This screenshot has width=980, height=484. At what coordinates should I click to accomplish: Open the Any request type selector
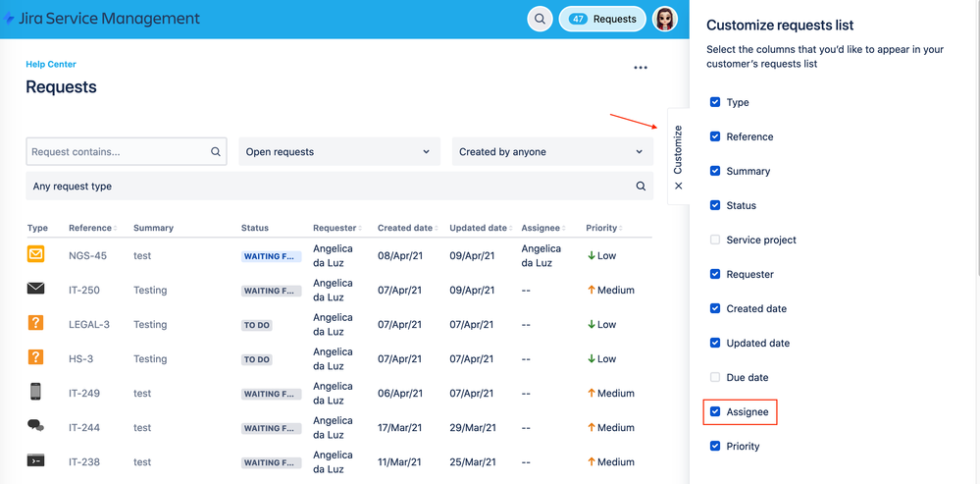339,186
